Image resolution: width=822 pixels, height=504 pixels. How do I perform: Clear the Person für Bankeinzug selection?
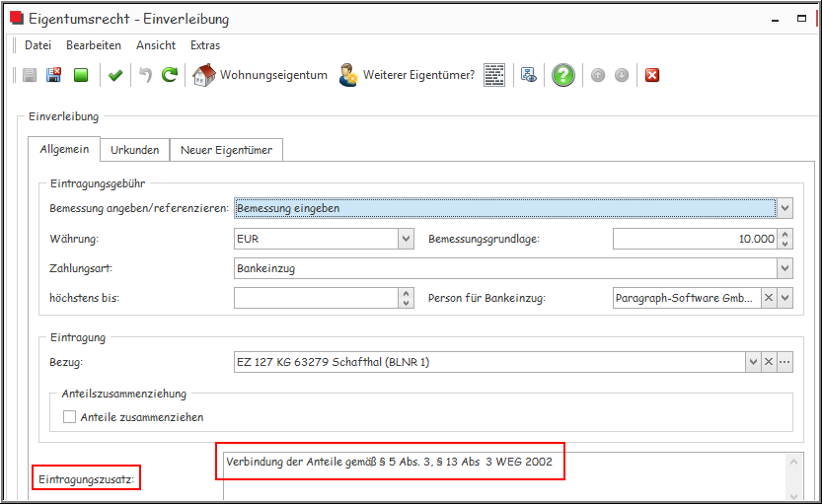pos(768,298)
